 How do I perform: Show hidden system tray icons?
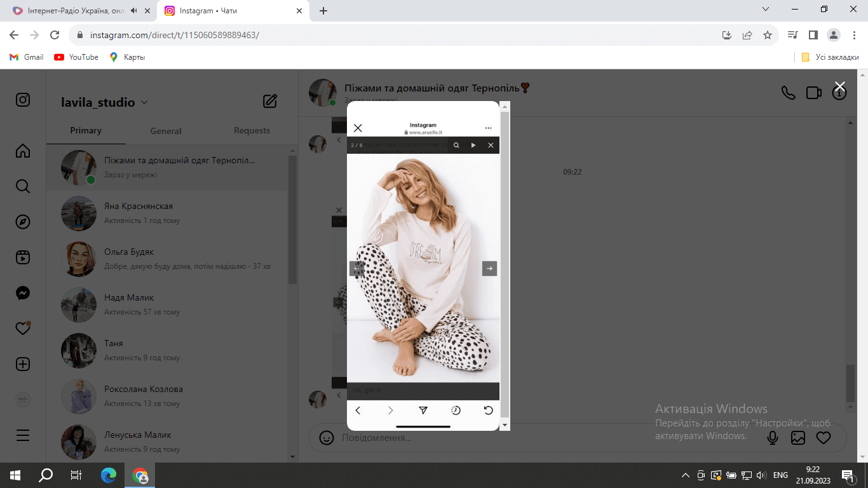[x=685, y=475]
